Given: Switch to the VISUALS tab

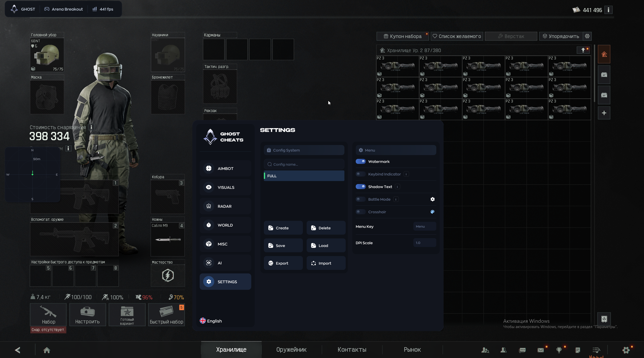Looking at the screenshot, I should [225, 187].
